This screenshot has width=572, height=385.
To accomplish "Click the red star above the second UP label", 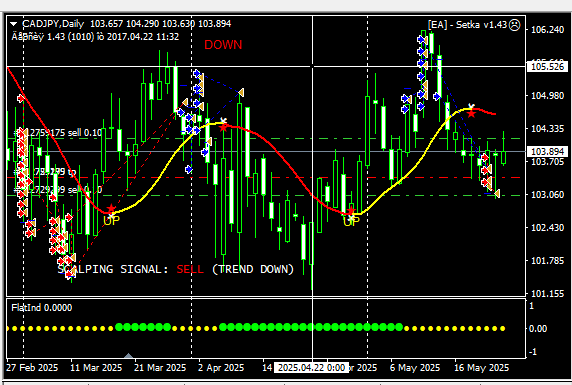I will point(351,211).
